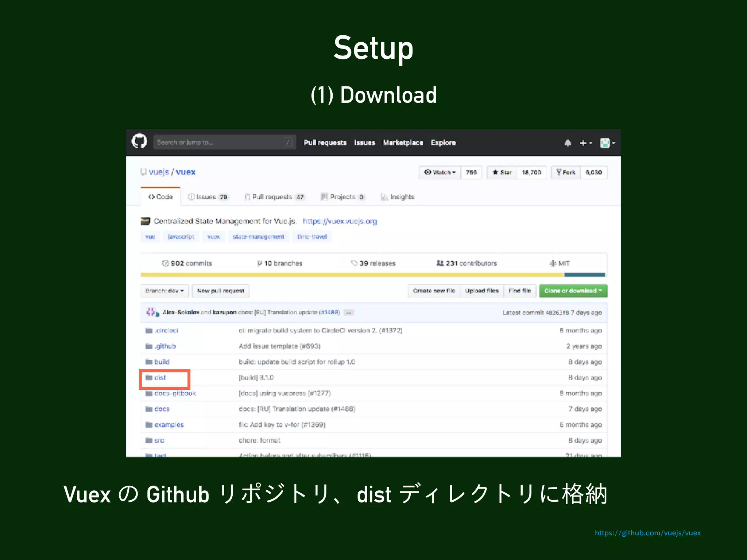This screenshot has height=560, width=747.
Task: Open the notifications bell icon
Action: 568,143
